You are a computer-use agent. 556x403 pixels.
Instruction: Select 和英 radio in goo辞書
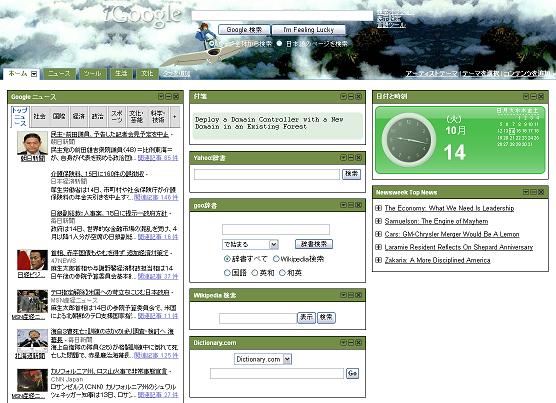click(x=282, y=273)
